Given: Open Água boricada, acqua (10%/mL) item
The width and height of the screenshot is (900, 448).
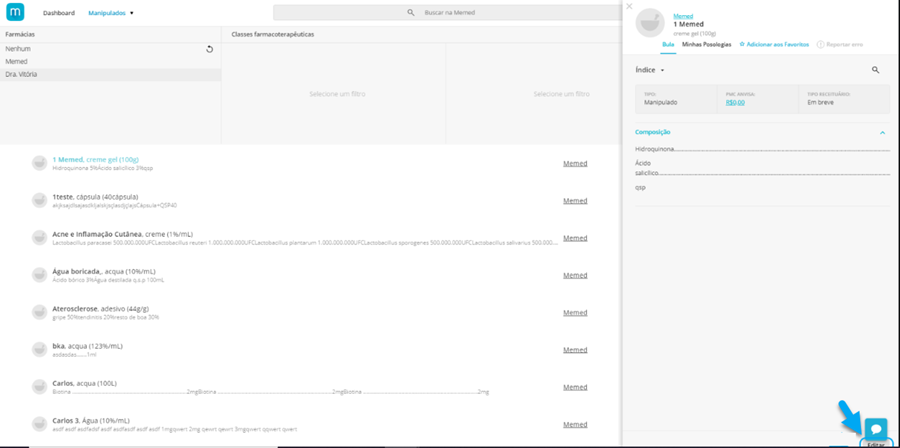Looking at the screenshot, I should click(104, 271).
